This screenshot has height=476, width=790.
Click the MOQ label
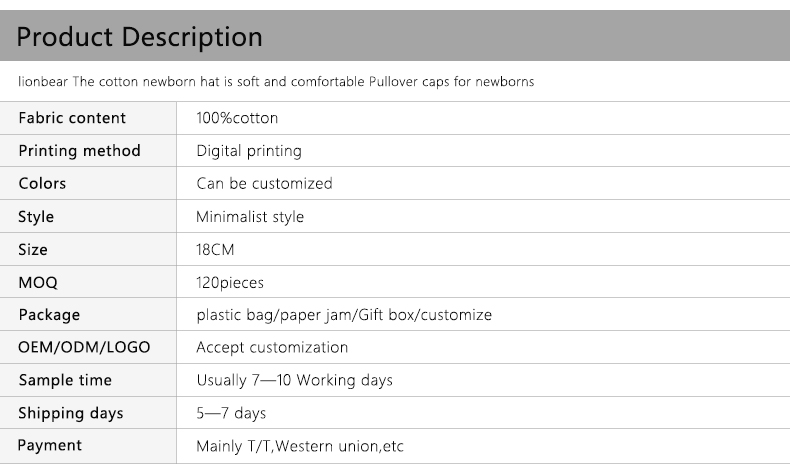(x=38, y=283)
